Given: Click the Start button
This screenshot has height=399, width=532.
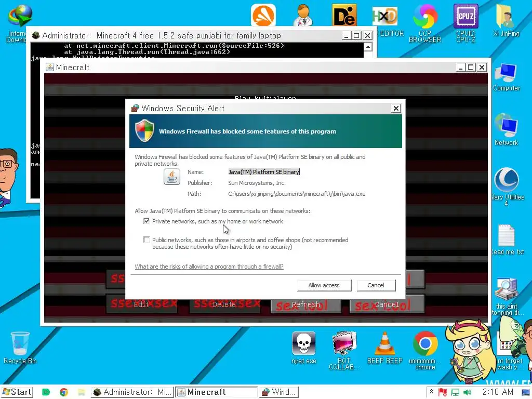Looking at the screenshot, I should pyautogui.click(x=17, y=392).
